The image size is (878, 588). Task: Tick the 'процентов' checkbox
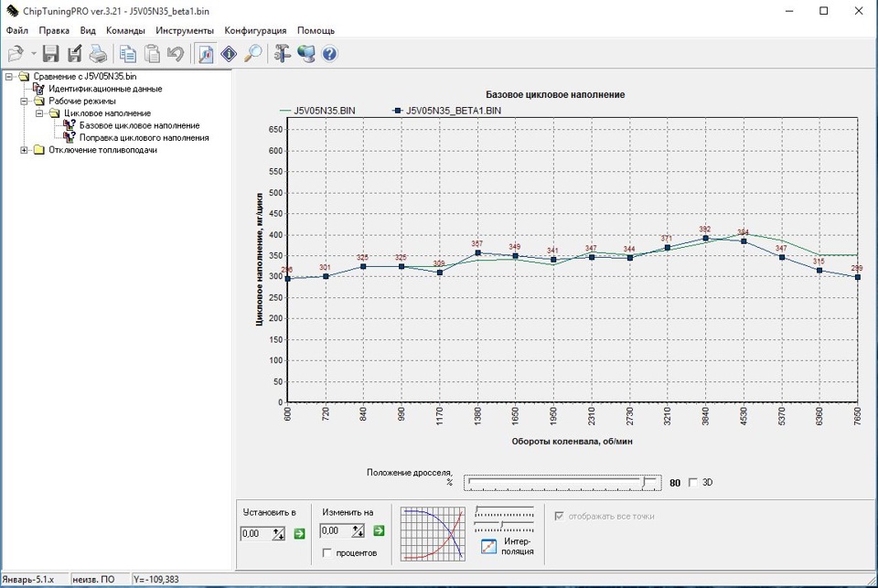pyautogui.click(x=327, y=553)
